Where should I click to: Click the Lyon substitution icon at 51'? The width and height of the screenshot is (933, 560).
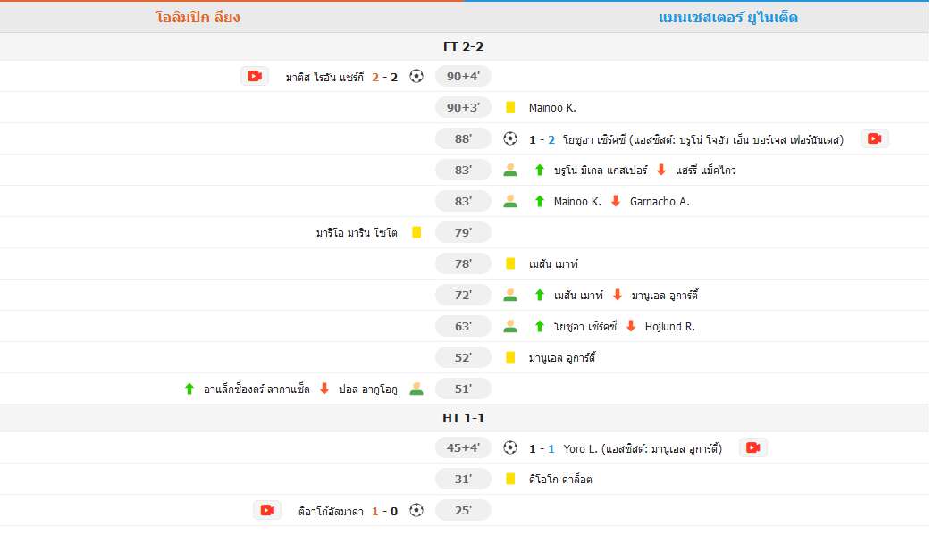click(416, 389)
